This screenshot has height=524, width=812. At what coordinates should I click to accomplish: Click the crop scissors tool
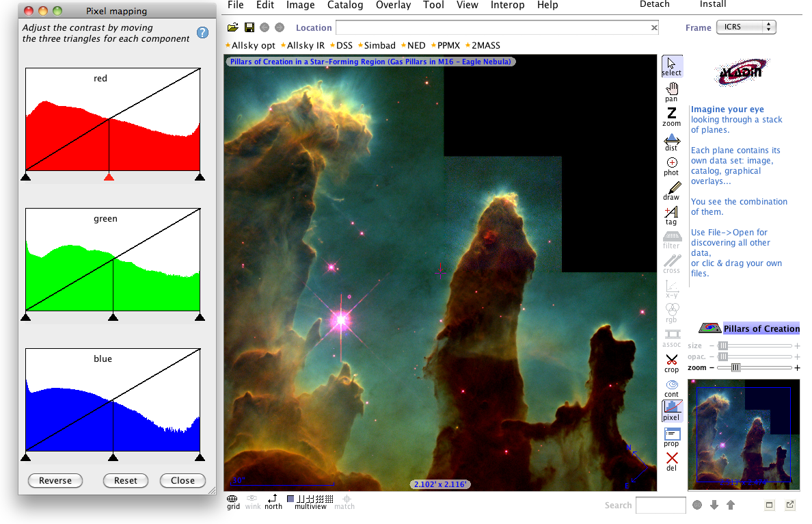click(x=672, y=363)
